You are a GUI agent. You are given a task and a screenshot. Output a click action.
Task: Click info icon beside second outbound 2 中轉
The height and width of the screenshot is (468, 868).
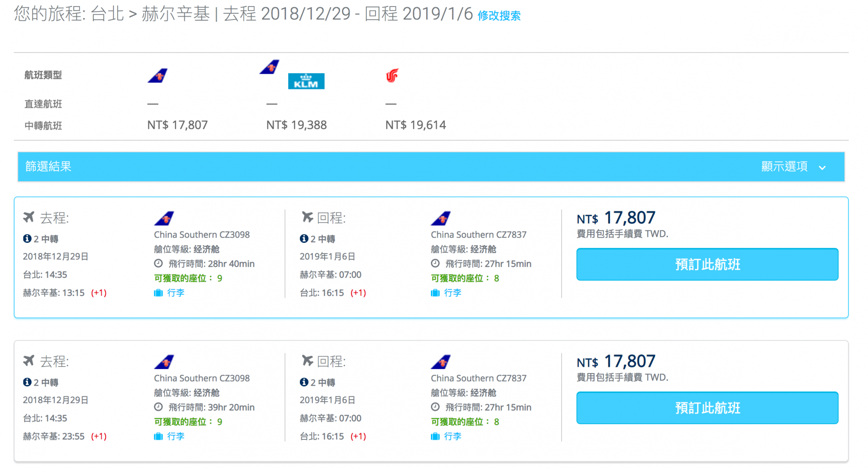[27, 382]
